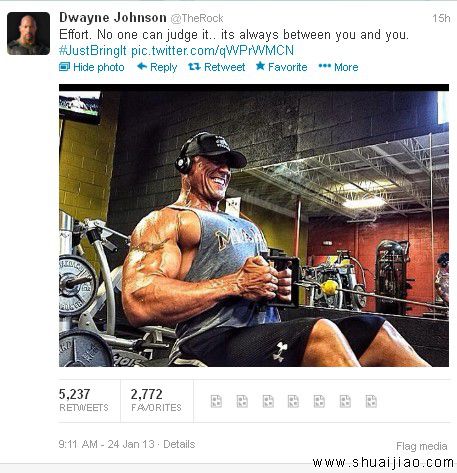This screenshot has width=457, height=473.
Task: Click the Hide photo icon
Action: (x=64, y=67)
